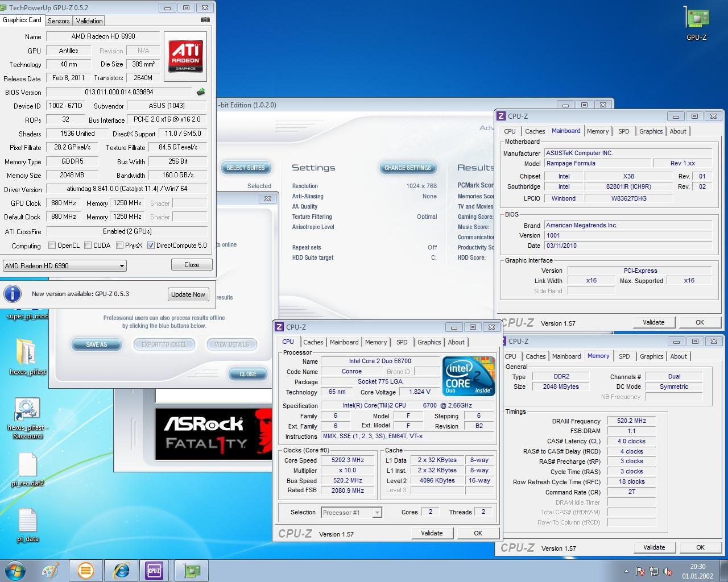Open the Graphics tab in CPU-Z Memory window

click(651, 356)
